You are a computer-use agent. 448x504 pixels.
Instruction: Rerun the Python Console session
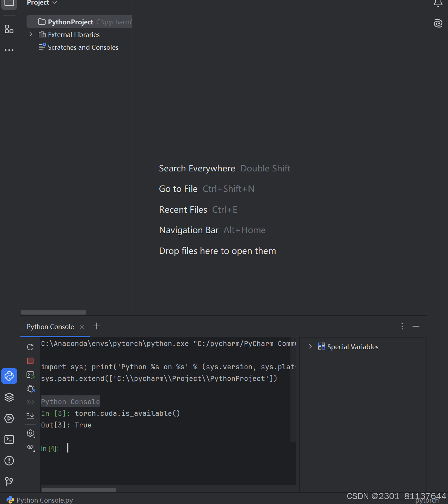tap(30, 347)
